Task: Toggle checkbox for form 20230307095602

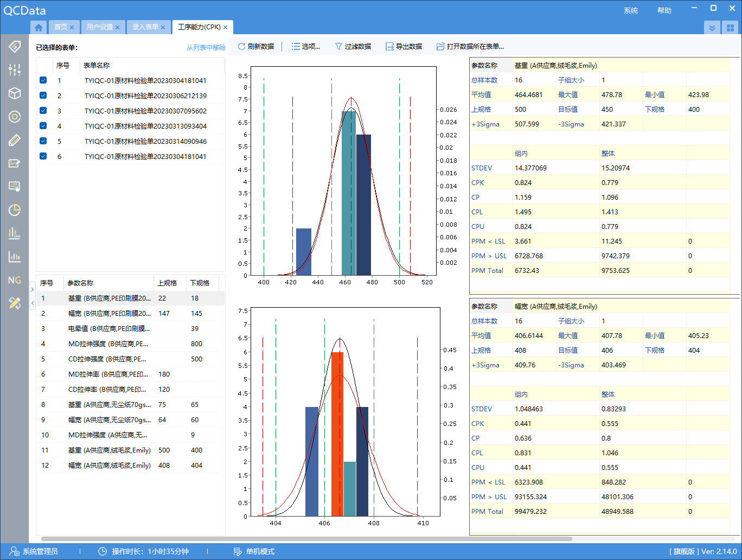Action: pos(43,111)
